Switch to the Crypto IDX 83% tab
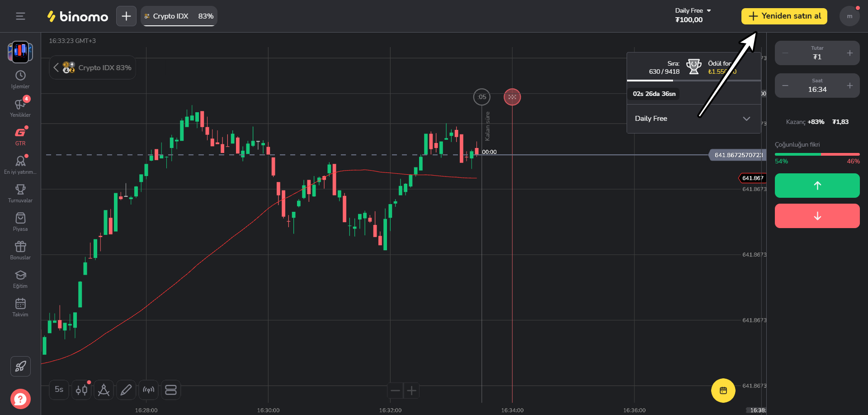Viewport: 868px width, 415px height. (179, 16)
